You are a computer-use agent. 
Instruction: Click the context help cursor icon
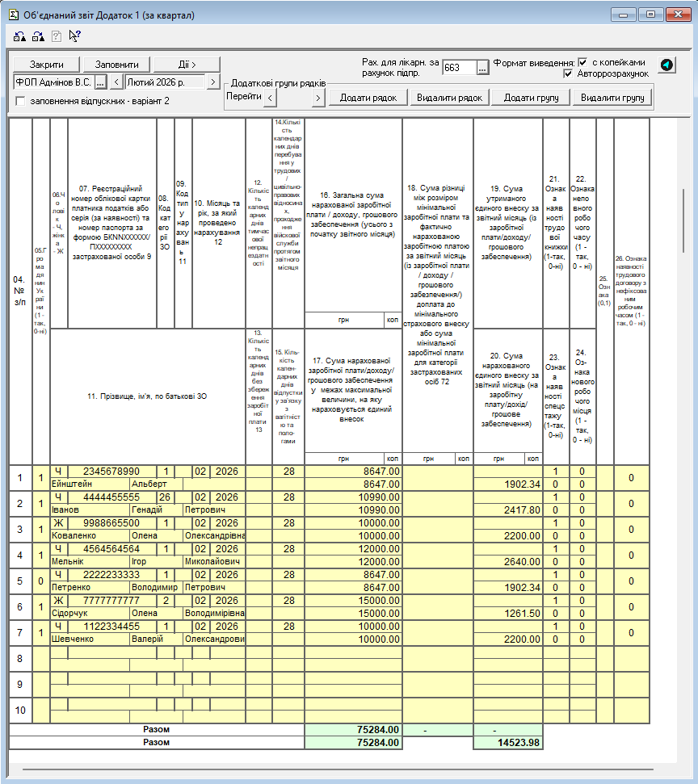pyautogui.click(x=74, y=36)
